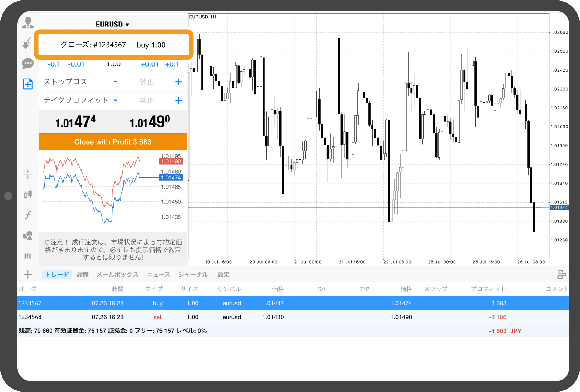The width and height of the screenshot is (580, 392).
Task: Open the accounts profile icon
Action: coord(28,23)
